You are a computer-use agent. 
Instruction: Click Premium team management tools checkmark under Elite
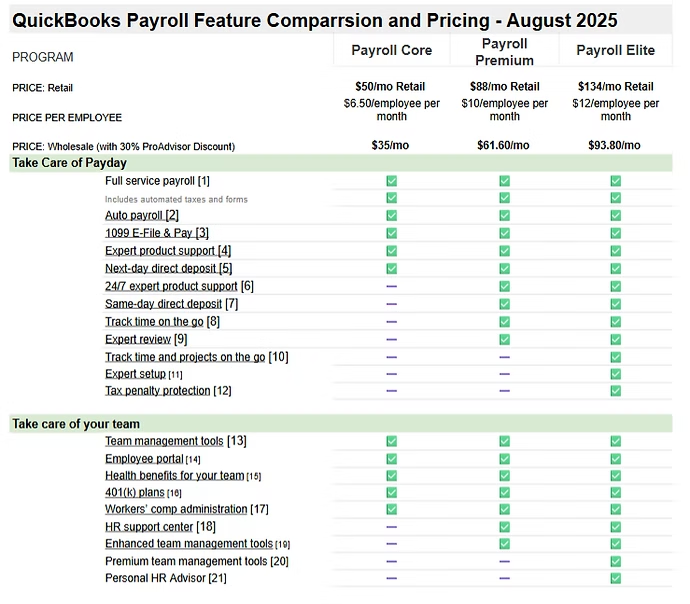point(615,561)
